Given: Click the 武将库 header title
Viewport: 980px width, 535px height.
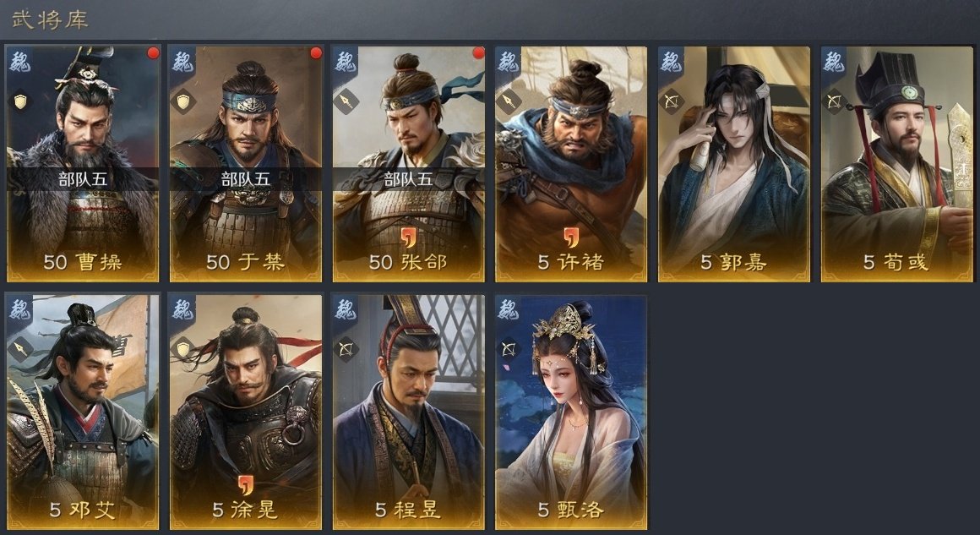Looking at the screenshot, I should pyautogui.click(x=49, y=19).
